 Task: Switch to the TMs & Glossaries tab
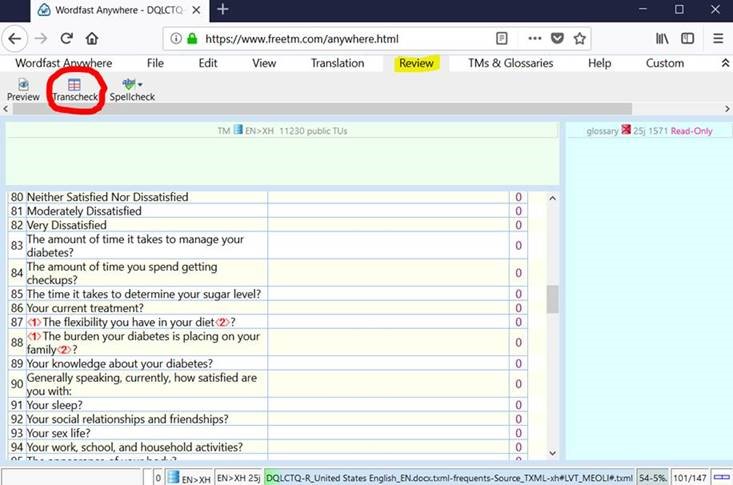pos(510,63)
